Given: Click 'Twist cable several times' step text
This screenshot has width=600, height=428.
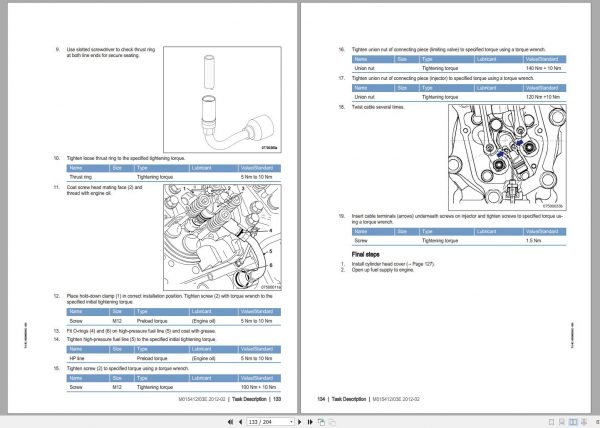Looking at the screenshot, I should click(x=378, y=107).
